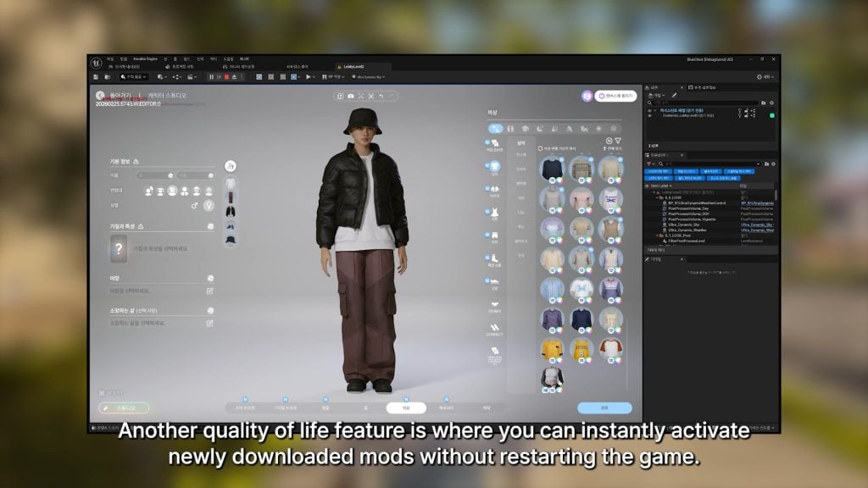
Task: Toggle the male gender option in character info
Action: (193, 206)
